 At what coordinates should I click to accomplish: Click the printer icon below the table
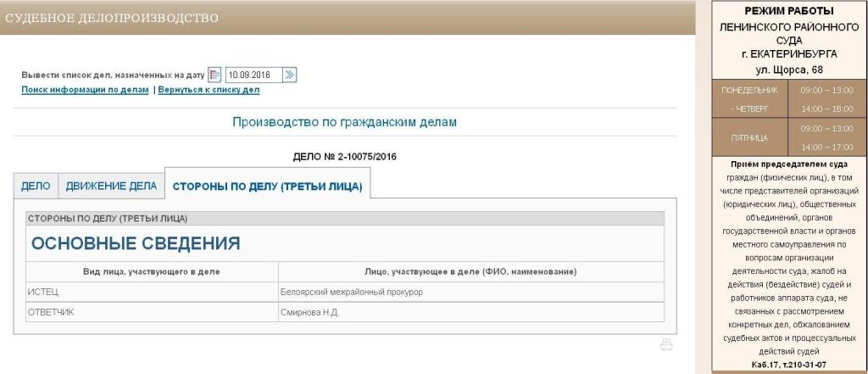pos(666,344)
